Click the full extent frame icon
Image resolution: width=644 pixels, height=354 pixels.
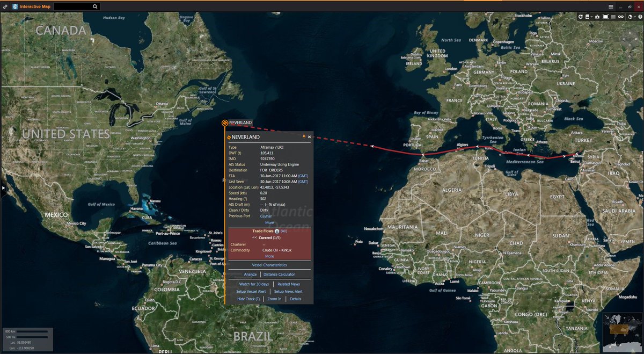click(605, 17)
